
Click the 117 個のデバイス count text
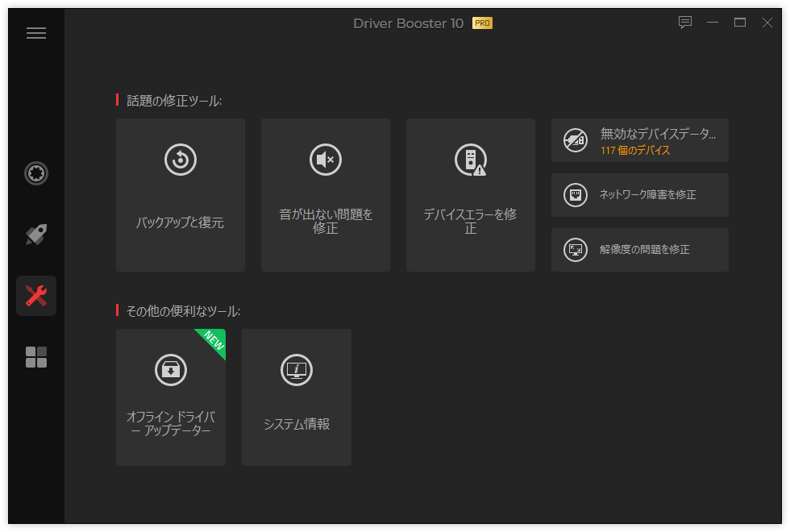click(x=635, y=150)
